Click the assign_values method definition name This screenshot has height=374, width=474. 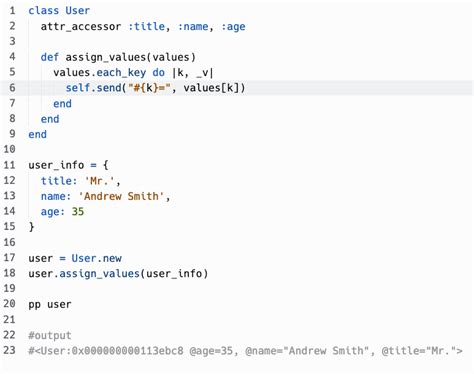(106, 57)
